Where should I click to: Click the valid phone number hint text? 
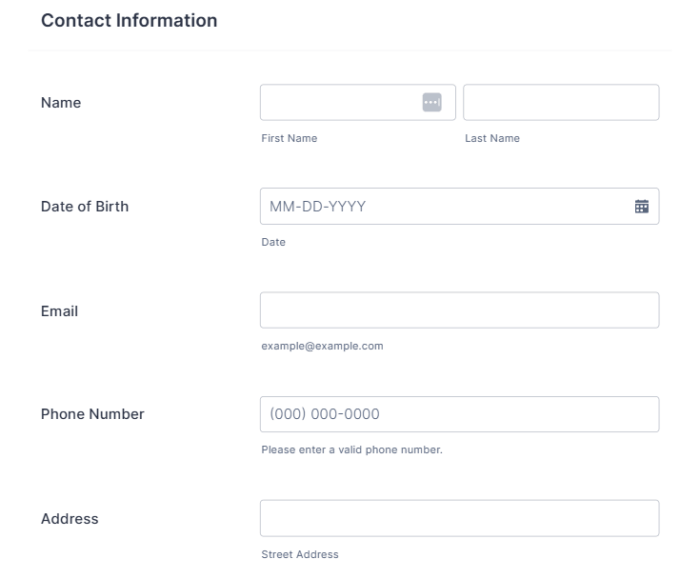click(x=351, y=450)
